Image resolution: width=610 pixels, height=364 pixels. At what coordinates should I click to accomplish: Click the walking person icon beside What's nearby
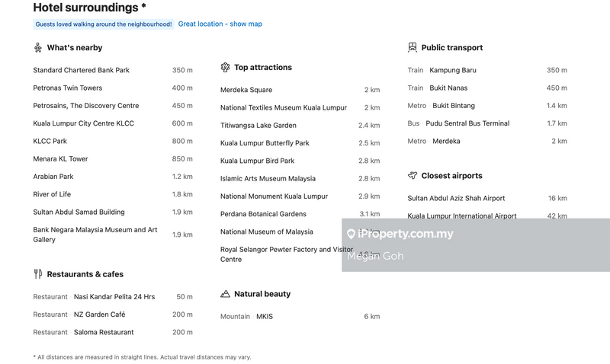point(37,48)
